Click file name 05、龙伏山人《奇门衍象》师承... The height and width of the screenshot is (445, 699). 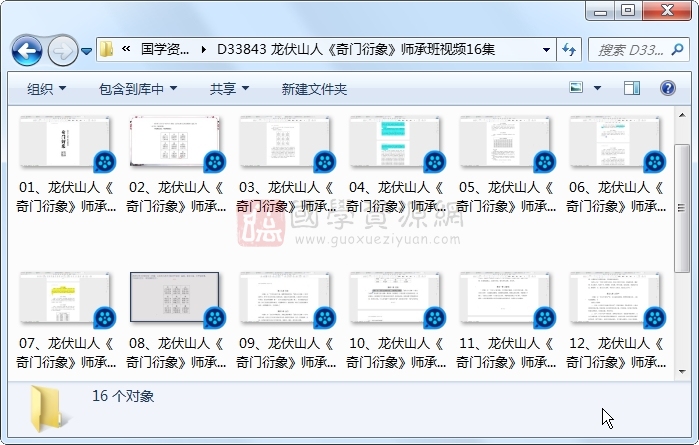point(506,197)
